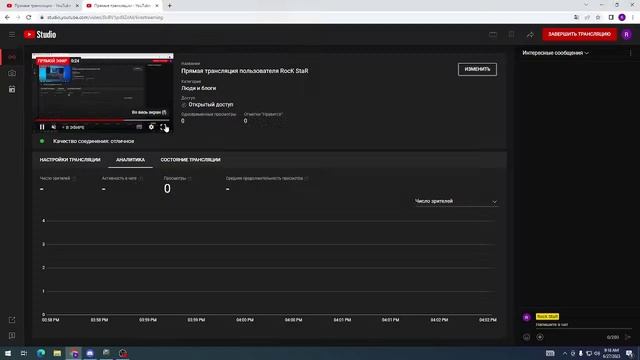The height and width of the screenshot is (360, 640).
Task: Open preview player settings gear
Action: [x=151, y=127]
